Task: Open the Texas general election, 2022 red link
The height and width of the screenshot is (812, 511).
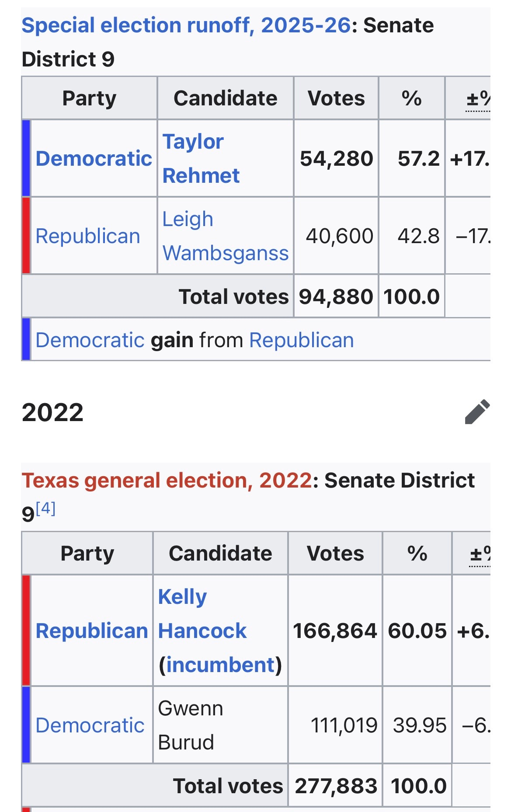Action: click(x=167, y=481)
